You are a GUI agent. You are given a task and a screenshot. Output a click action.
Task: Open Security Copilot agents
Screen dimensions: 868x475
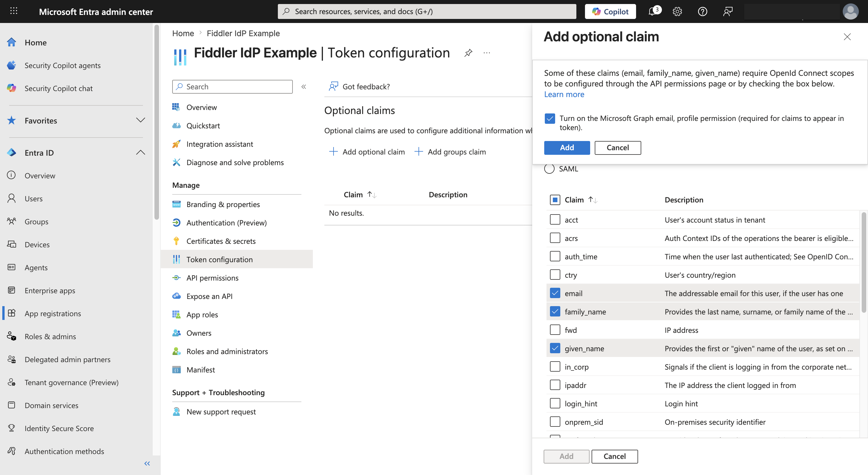62,65
